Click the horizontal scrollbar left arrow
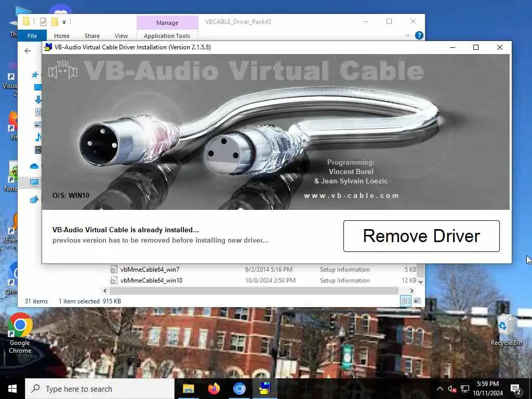 point(105,291)
